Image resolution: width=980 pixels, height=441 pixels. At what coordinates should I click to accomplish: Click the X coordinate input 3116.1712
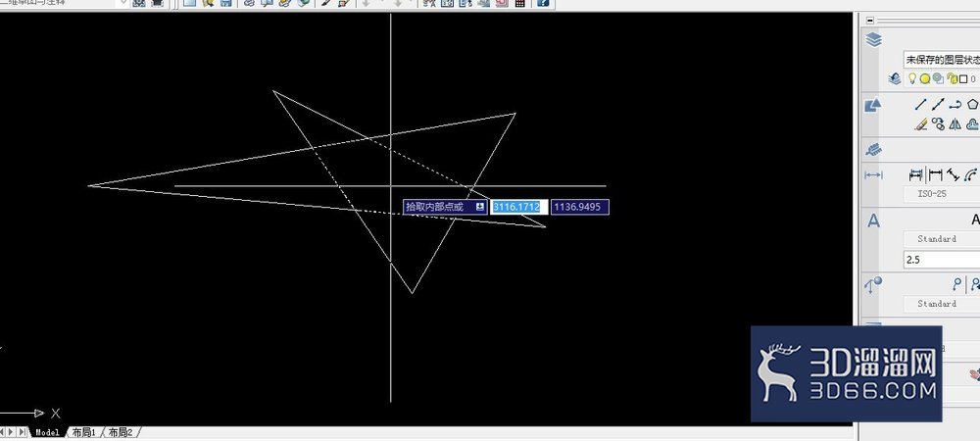pos(518,207)
